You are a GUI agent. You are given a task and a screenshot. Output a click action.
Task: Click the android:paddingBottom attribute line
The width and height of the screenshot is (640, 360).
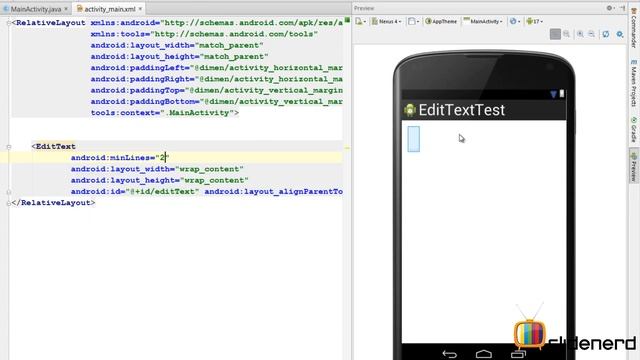217,102
